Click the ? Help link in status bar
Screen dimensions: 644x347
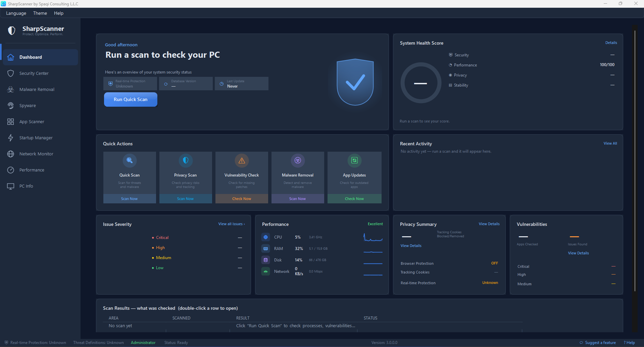629,343
